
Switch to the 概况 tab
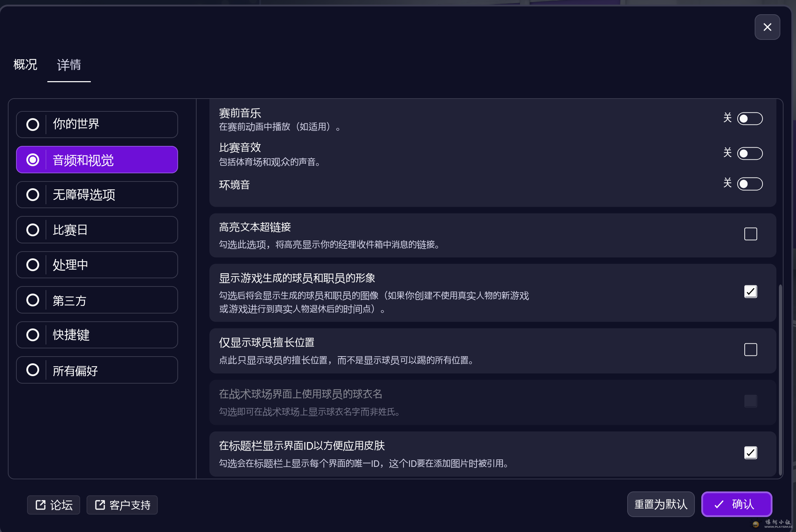(x=25, y=65)
